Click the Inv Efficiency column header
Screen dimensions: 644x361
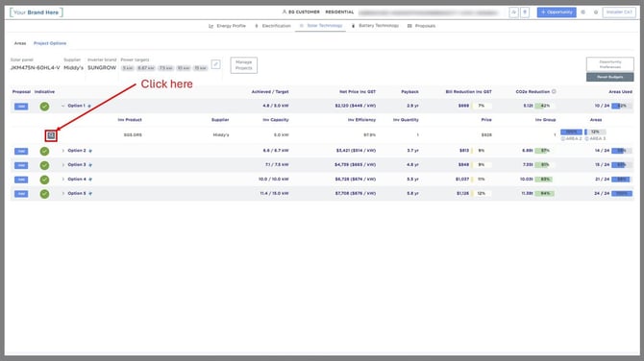361,120
